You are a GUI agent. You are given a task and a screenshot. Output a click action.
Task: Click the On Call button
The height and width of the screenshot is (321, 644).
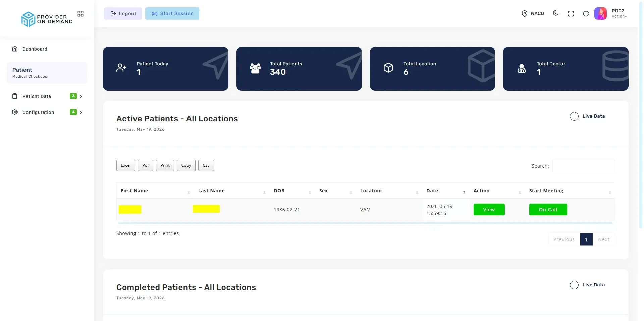[x=548, y=210]
